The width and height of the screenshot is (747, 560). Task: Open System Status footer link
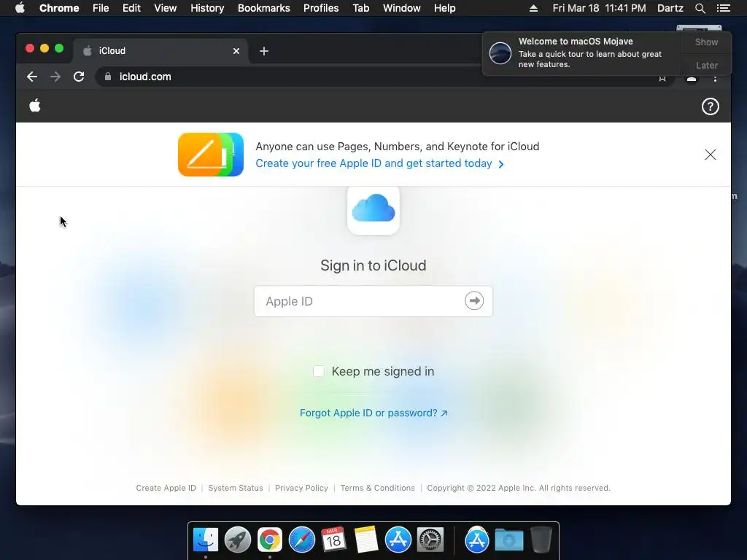pyautogui.click(x=236, y=488)
